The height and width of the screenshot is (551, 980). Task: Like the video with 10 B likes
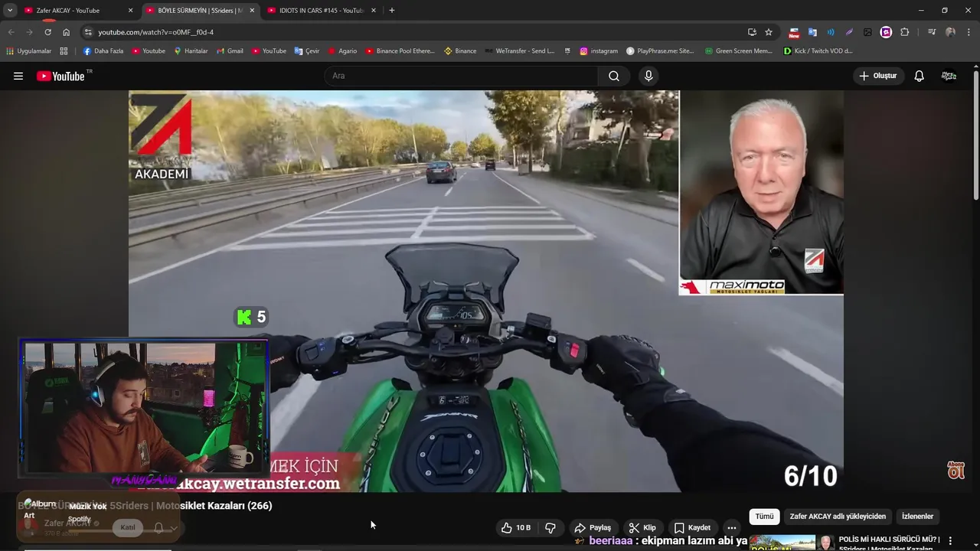point(516,527)
